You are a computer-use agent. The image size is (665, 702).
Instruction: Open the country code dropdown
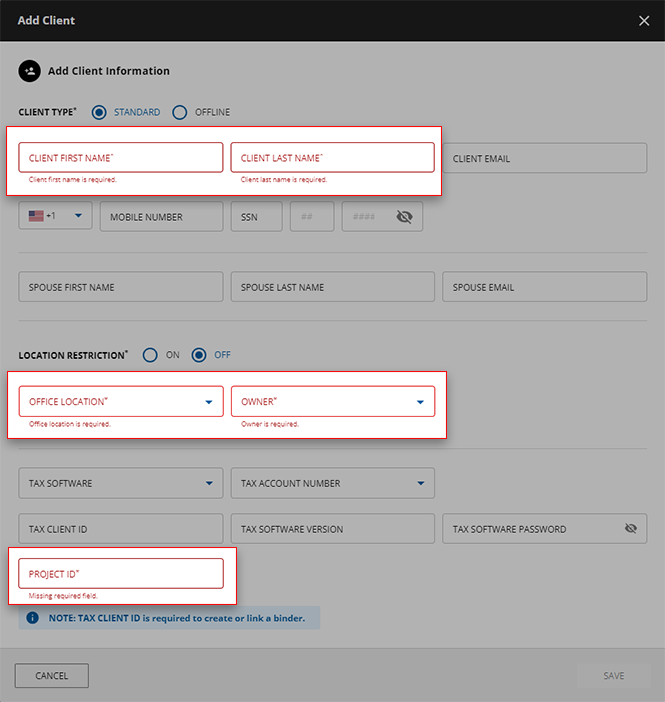[77, 216]
